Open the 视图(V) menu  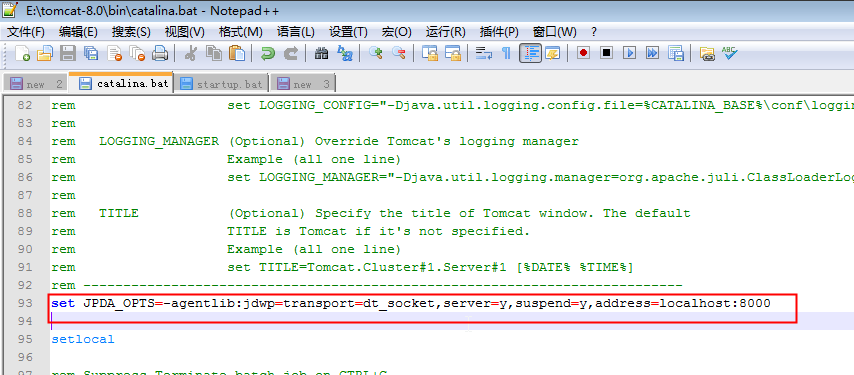184,32
